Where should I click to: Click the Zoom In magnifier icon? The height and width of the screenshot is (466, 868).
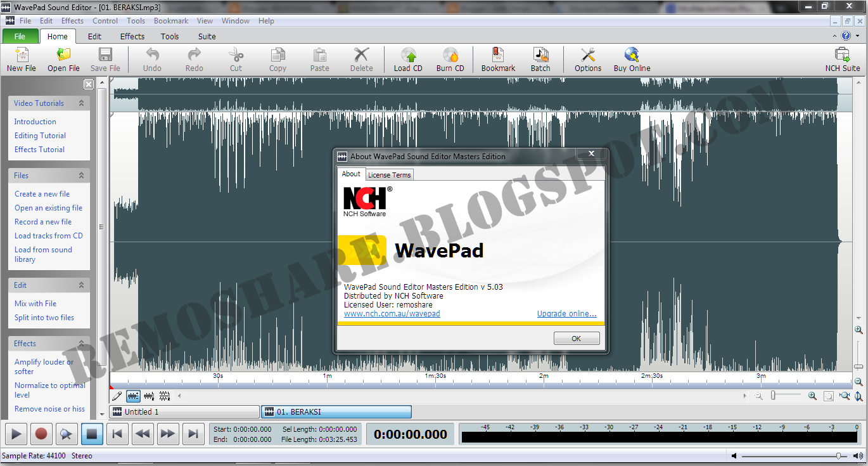tap(812, 396)
